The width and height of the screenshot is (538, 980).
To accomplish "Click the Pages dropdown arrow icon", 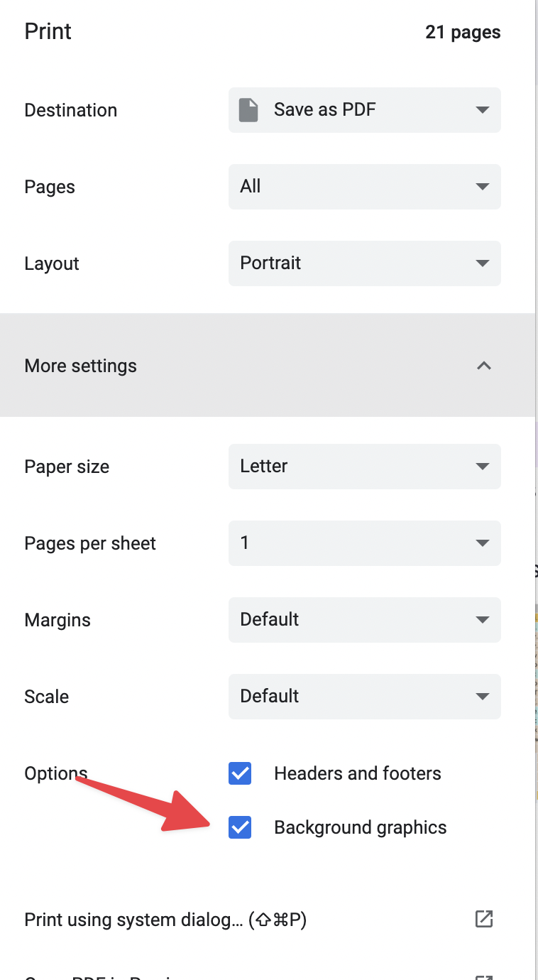I will (483, 187).
